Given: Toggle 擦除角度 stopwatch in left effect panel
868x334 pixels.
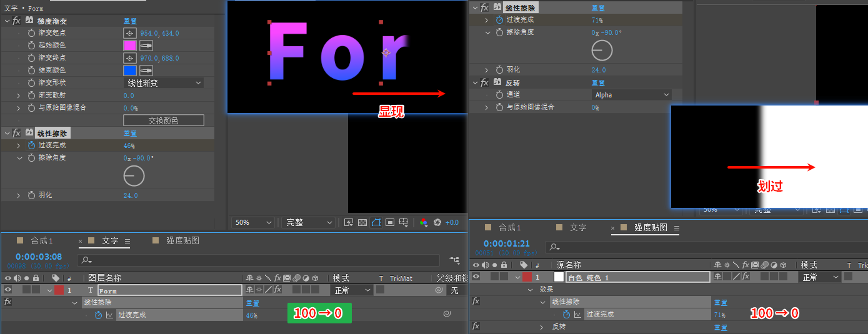Looking at the screenshot, I should (32, 158).
